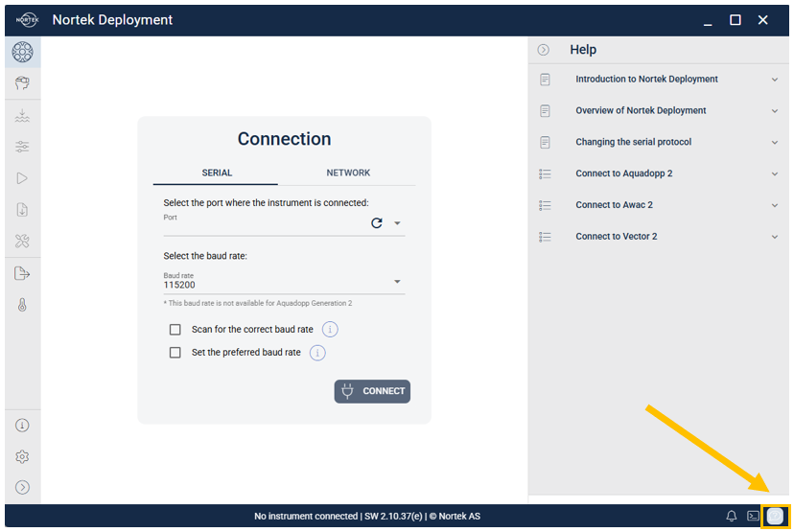Expand Changing the serial protocol chevron
Screen dimensions: 794x532
coord(775,142)
